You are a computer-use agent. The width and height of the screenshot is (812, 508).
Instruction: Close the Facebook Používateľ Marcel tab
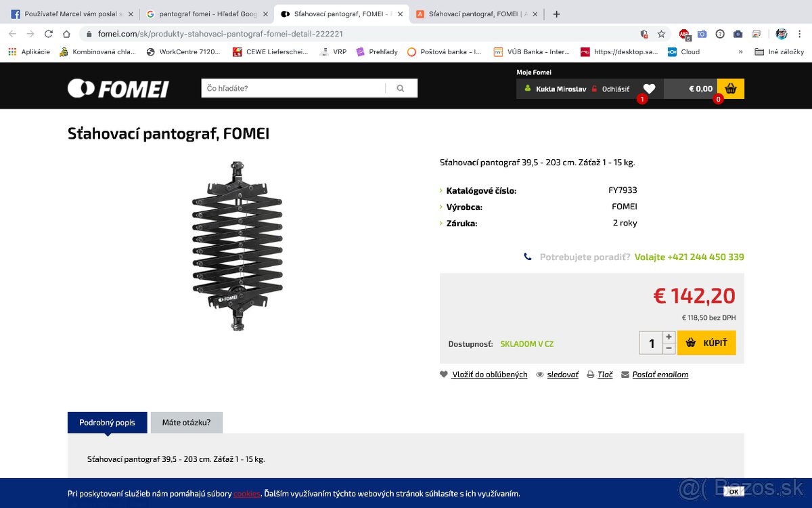pos(130,14)
